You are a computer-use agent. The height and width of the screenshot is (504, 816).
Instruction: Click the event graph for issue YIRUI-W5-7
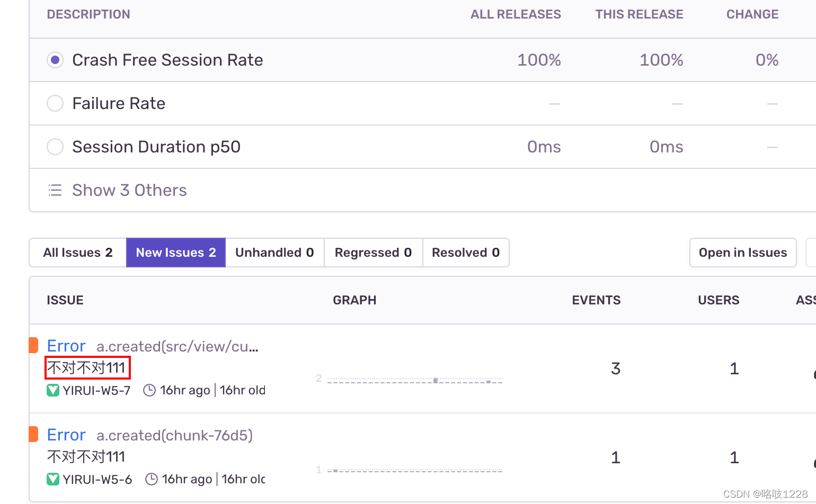(410, 379)
